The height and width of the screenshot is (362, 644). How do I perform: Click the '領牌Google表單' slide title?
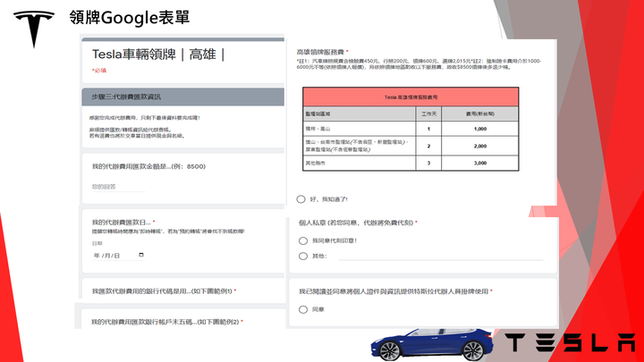tap(130, 18)
